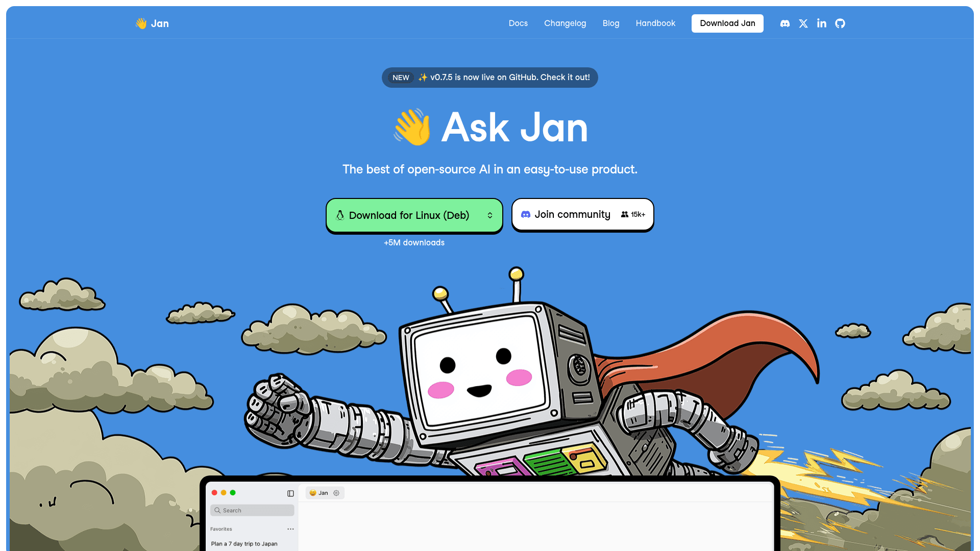
Task: Open the Blog section
Action: [611, 23]
